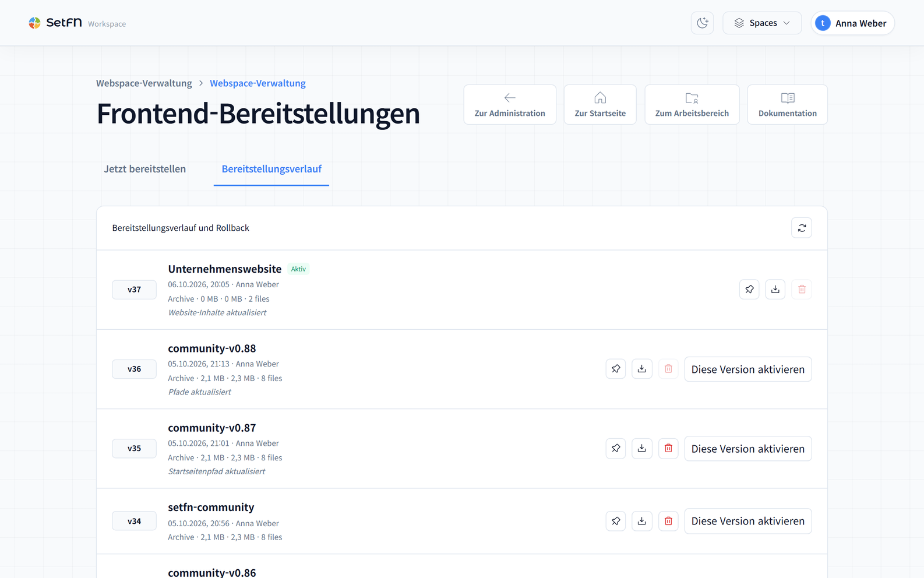Click the v34 version badge
This screenshot has height=578, width=924.
134,521
